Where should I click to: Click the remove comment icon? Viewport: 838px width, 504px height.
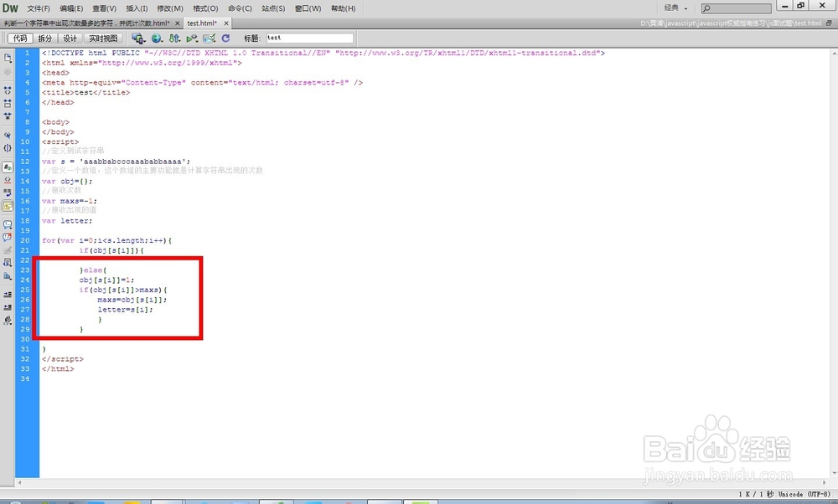click(x=8, y=237)
